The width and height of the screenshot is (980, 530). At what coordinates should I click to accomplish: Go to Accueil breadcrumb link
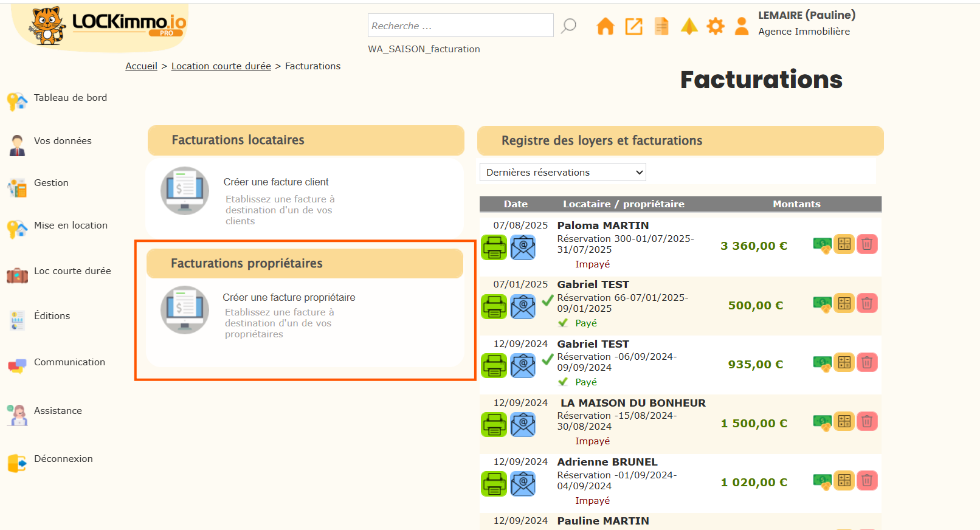[x=141, y=66]
